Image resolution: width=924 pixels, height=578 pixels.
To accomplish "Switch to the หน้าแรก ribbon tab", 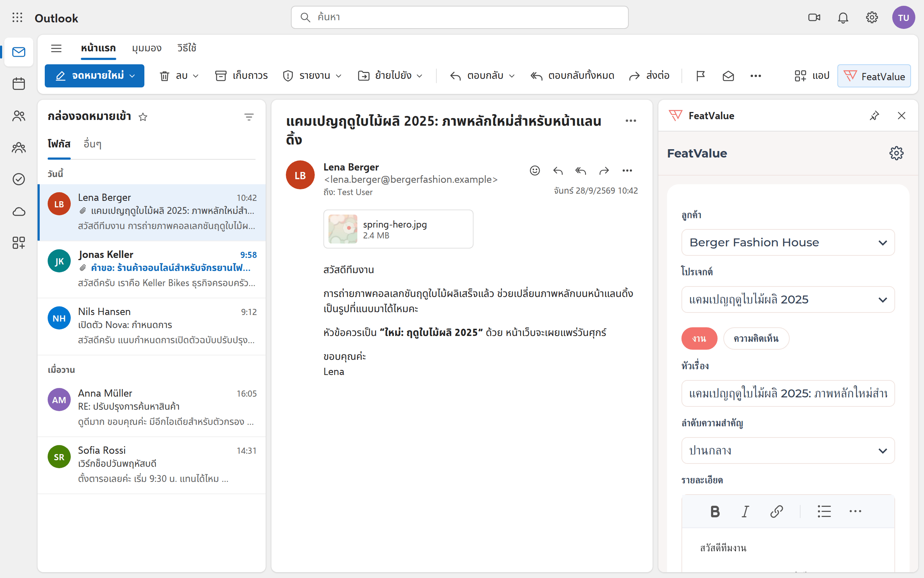I will [x=98, y=48].
